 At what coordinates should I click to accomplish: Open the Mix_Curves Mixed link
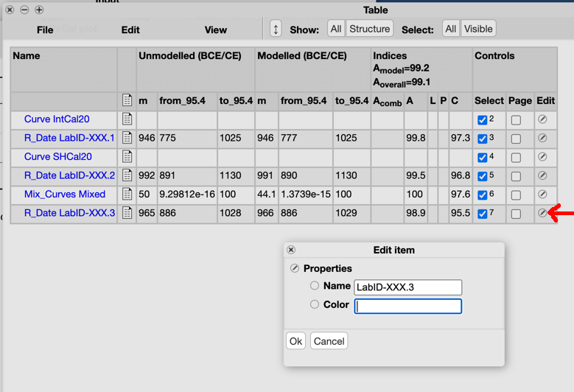(x=65, y=194)
